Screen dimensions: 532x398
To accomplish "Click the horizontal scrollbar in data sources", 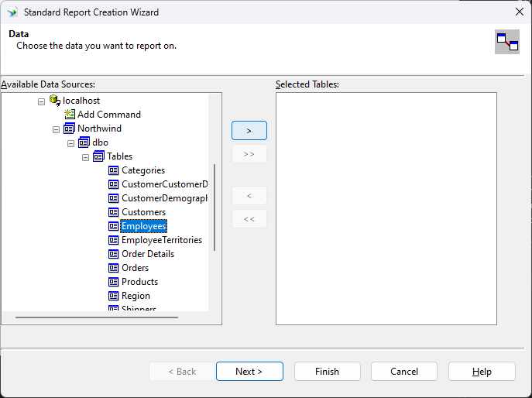I will click(x=97, y=317).
